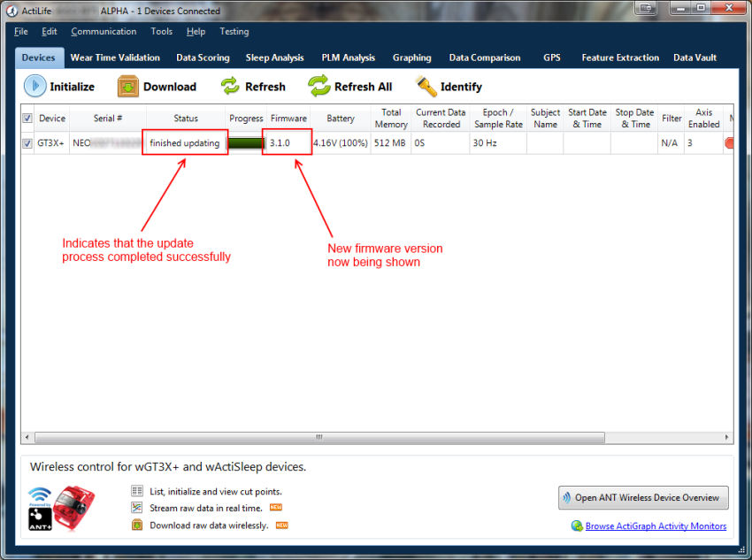Switch to the Sleep Analysis tab
This screenshot has height=560, width=752.
(274, 57)
